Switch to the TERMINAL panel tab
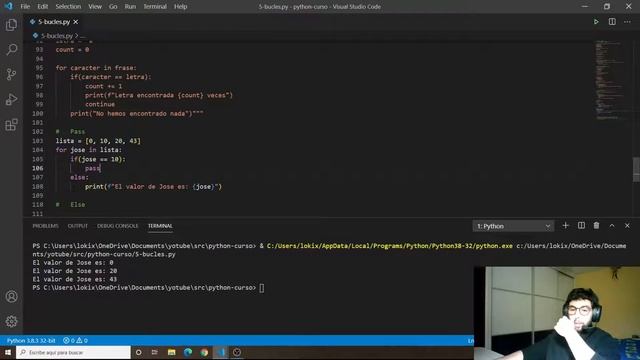The image size is (640, 360). coord(160,226)
